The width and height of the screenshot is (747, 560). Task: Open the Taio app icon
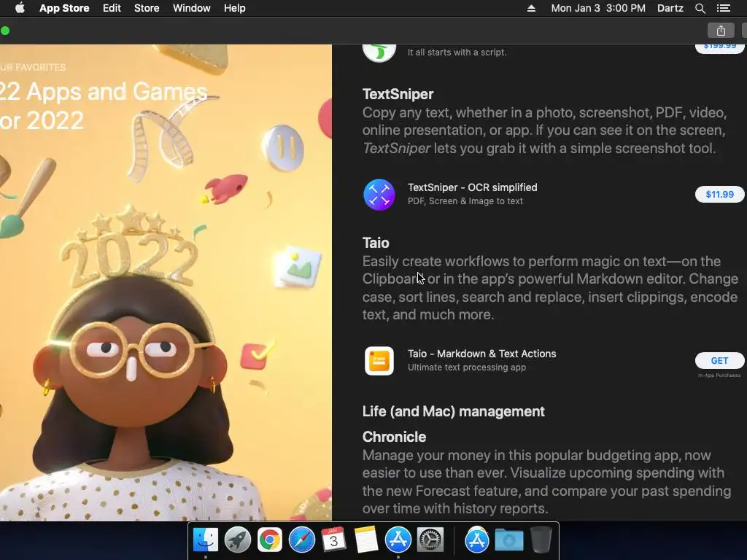point(379,360)
